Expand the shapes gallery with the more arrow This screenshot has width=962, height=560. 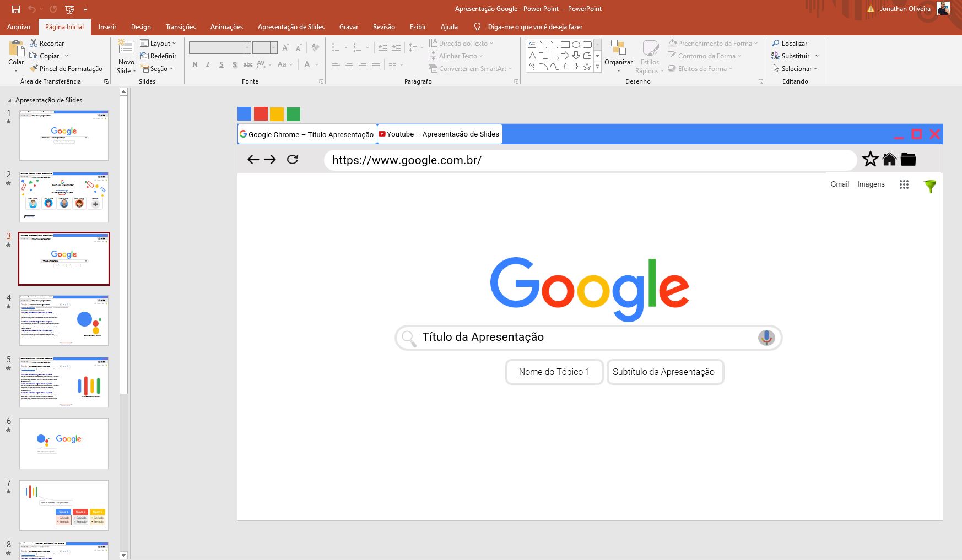(x=597, y=67)
